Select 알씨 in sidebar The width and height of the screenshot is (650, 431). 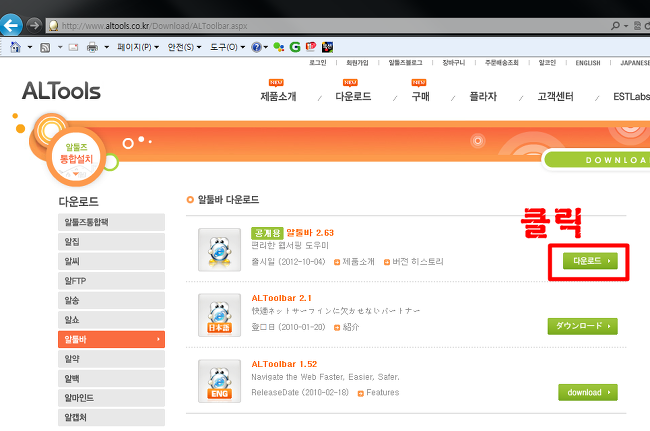point(111,261)
